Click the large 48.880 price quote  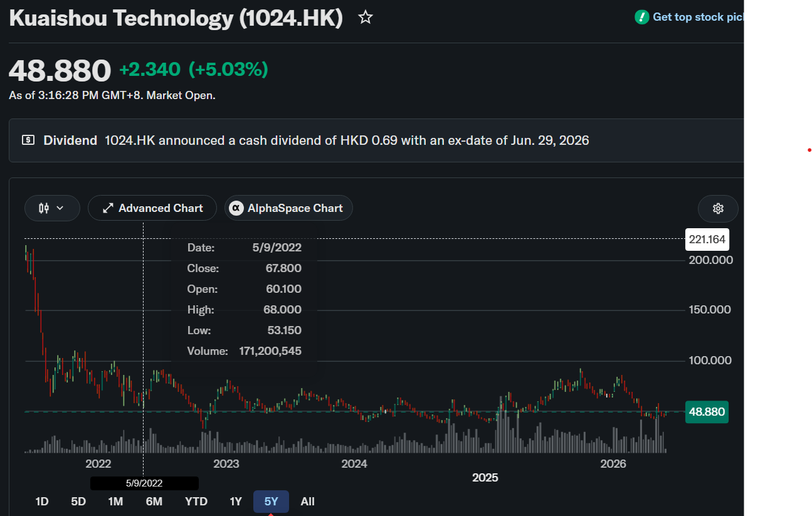point(60,71)
